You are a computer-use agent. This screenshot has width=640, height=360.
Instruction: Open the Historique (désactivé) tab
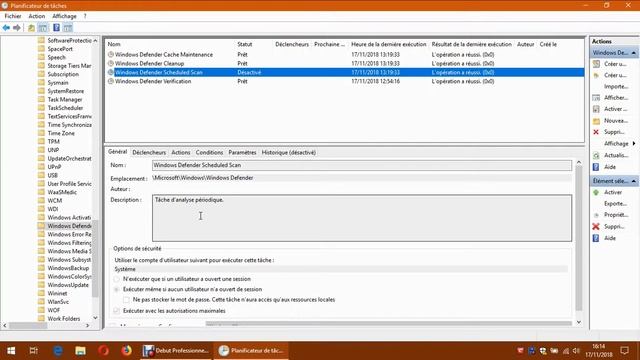pyautogui.click(x=289, y=152)
